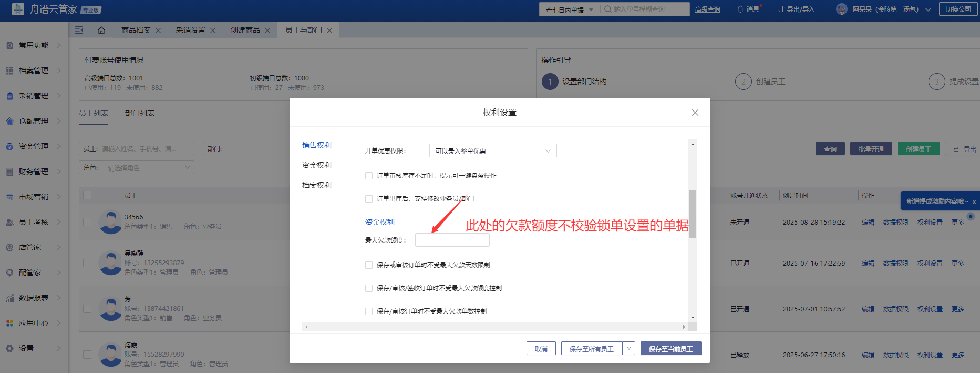Click the 保存至当前员工 button

click(x=670, y=349)
